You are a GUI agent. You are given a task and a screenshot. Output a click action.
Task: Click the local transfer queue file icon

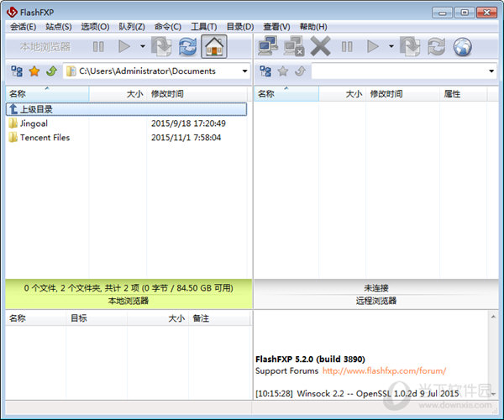point(161,46)
